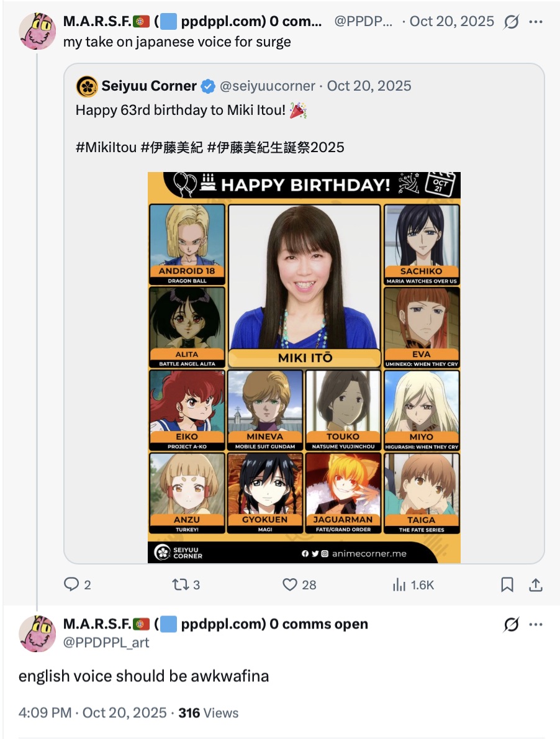560x739 pixels.
Task: Bookmark the post
Action: (507, 585)
